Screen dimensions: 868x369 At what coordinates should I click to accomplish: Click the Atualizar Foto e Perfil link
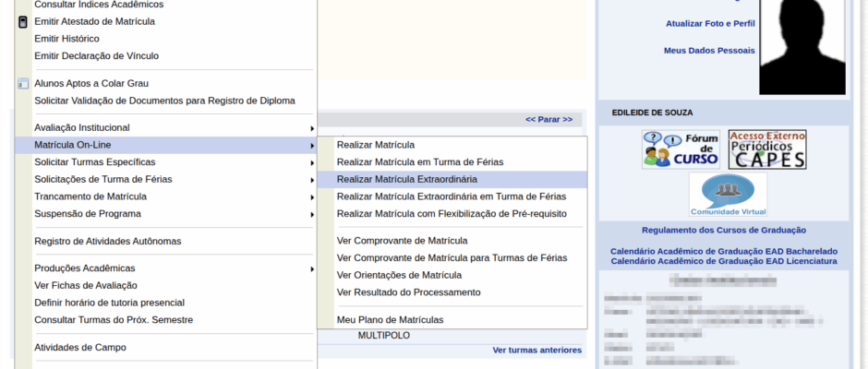709,23
